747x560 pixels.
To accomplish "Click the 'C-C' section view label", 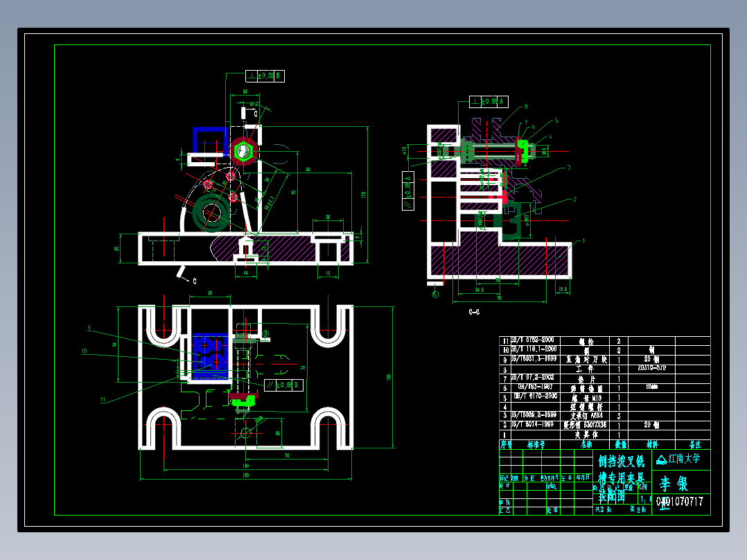I will click(x=474, y=312).
